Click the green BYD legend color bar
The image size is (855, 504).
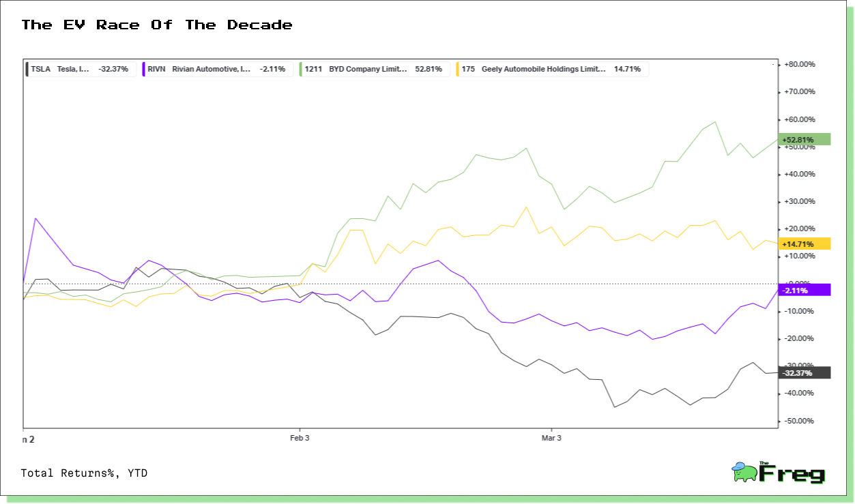point(301,69)
